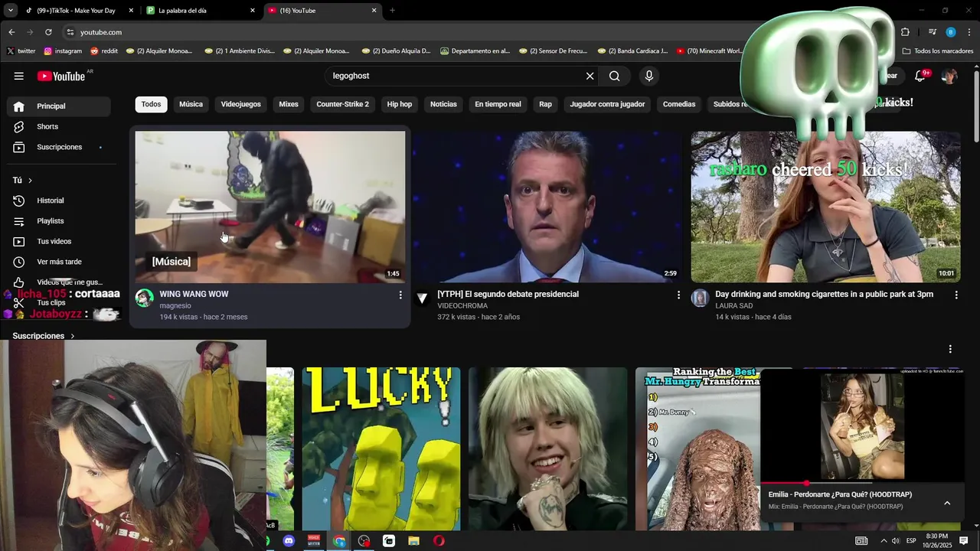Open Suscripciones in sidebar
The width and height of the screenshot is (980, 551).
(59, 147)
